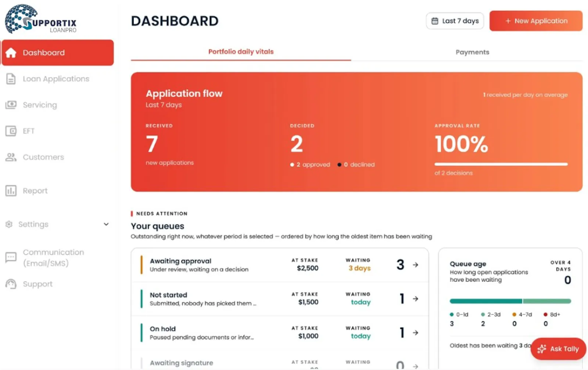Click the $1,000 at stake amount
Viewport: 588px width, 370px height.
click(x=308, y=336)
